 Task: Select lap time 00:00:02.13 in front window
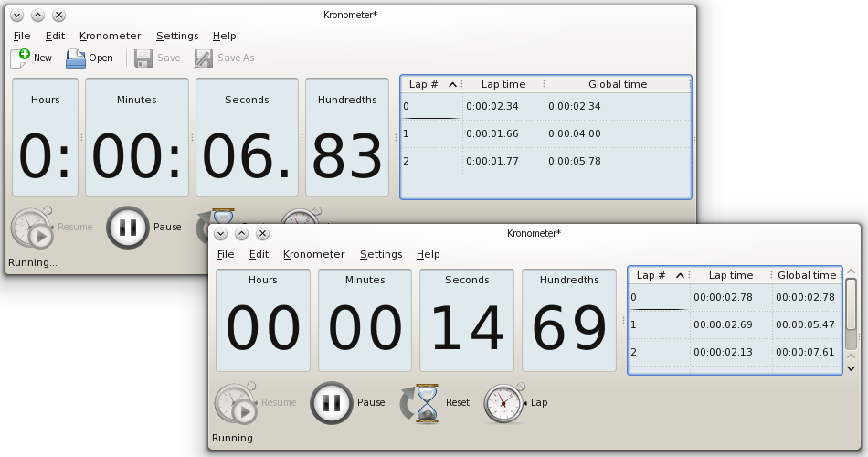[723, 352]
